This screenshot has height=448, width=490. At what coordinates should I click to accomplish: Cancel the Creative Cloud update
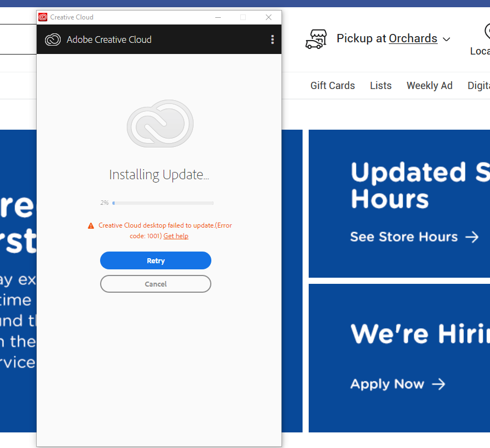click(156, 284)
